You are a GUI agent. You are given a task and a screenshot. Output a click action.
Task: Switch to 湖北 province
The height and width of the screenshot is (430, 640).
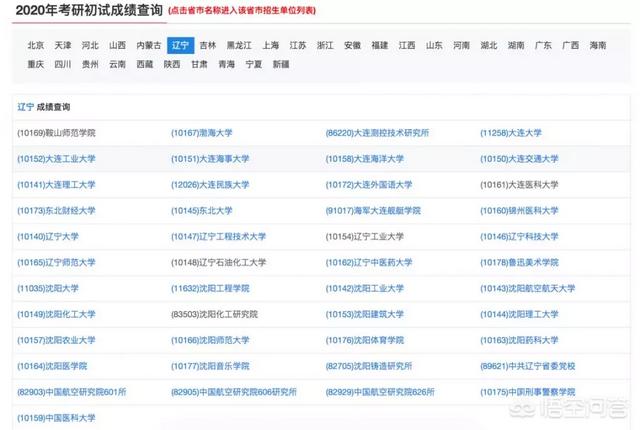coord(489,45)
